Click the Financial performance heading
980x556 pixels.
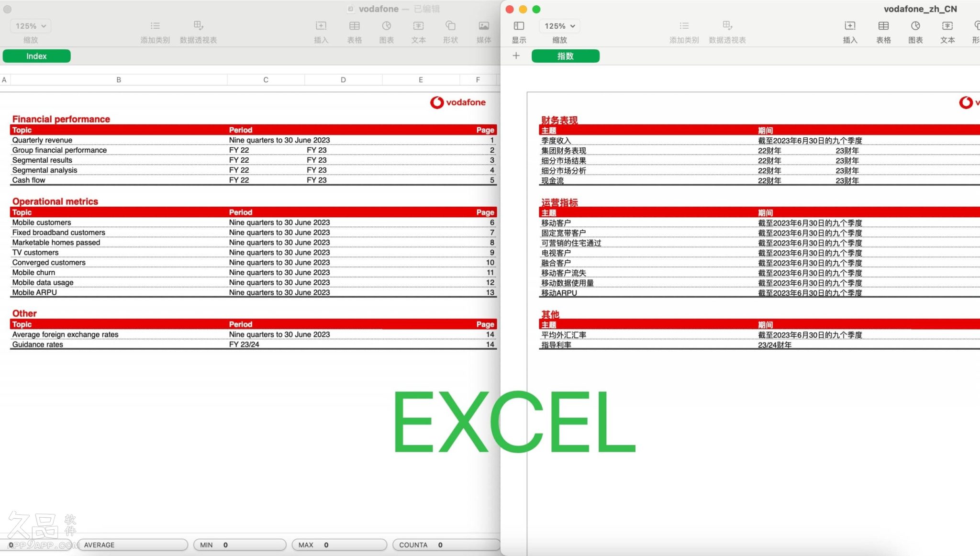[x=61, y=119]
